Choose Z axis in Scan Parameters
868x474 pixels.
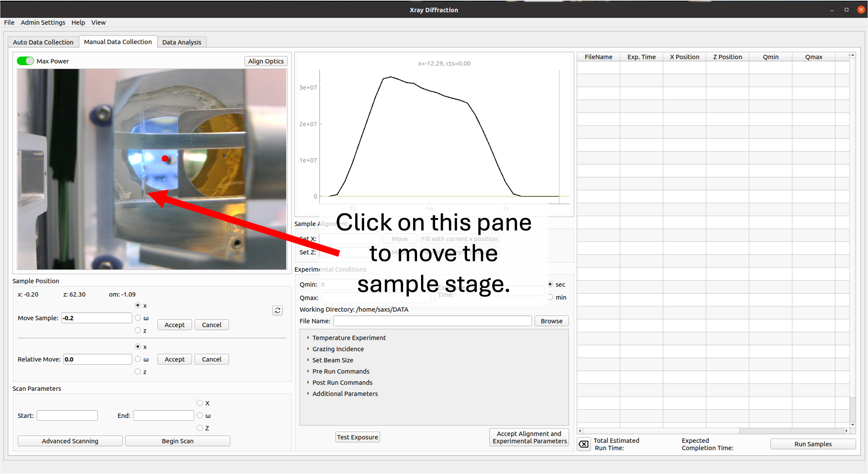(200, 428)
